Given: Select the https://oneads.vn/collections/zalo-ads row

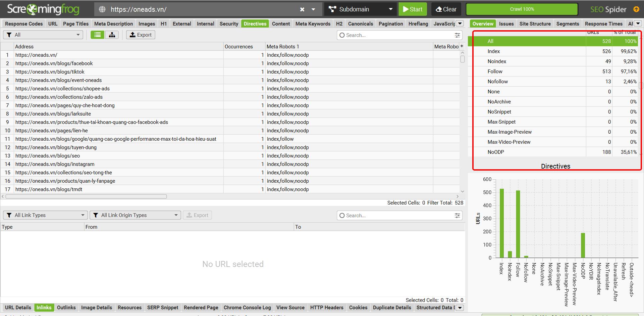Looking at the screenshot, I should point(230,97).
